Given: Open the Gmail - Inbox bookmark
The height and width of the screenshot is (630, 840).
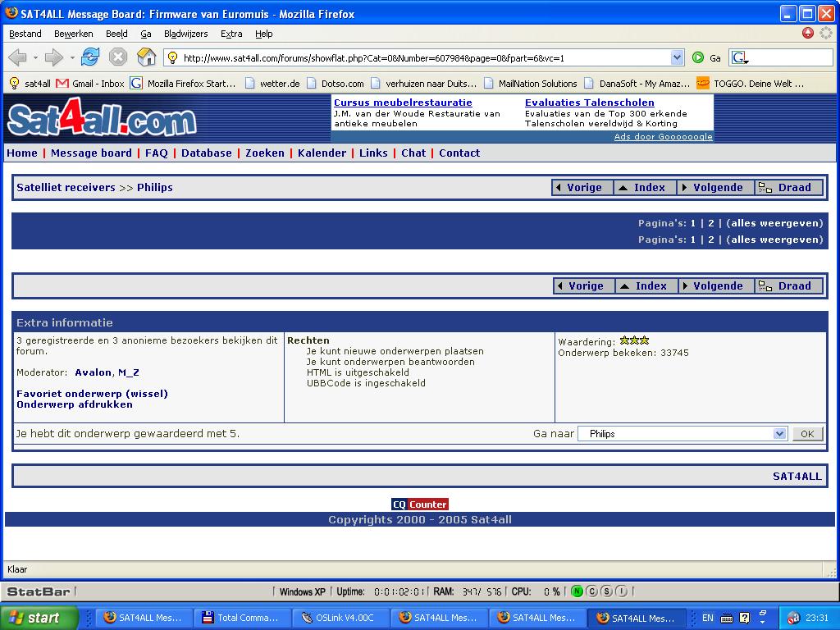Looking at the screenshot, I should coord(90,83).
